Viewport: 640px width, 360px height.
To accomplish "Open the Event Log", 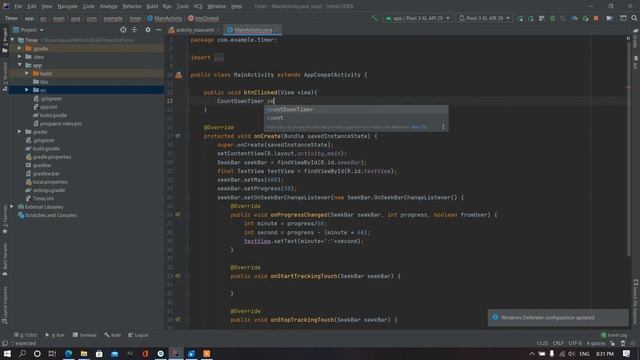I will click(614, 335).
